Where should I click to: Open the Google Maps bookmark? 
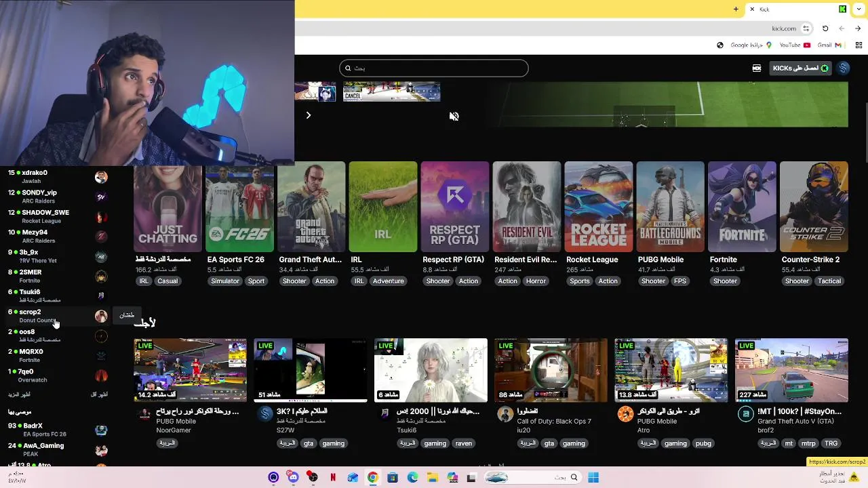(x=751, y=45)
